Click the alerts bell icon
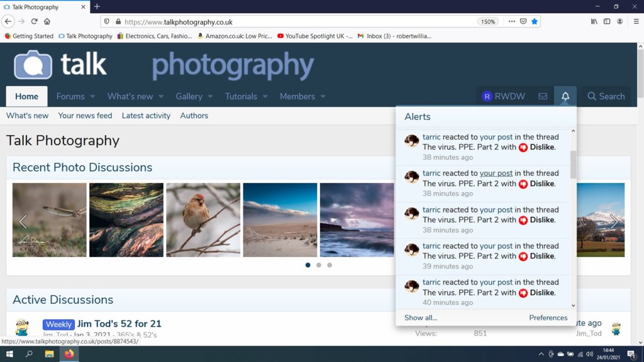The width and height of the screenshot is (644, 362). tap(565, 96)
